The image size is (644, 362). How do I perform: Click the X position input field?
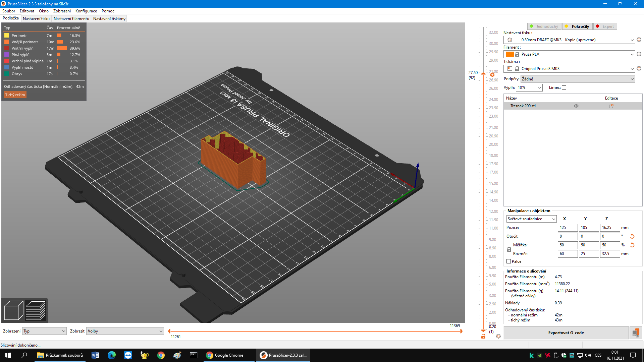tap(568, 227)
